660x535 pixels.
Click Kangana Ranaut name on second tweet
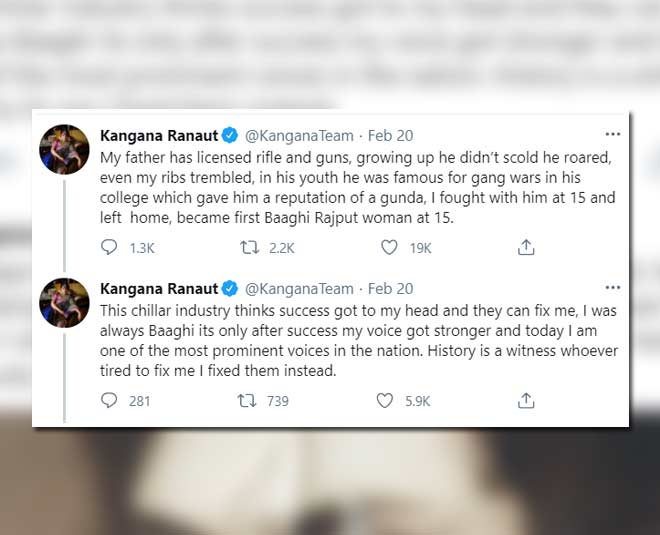158,289
